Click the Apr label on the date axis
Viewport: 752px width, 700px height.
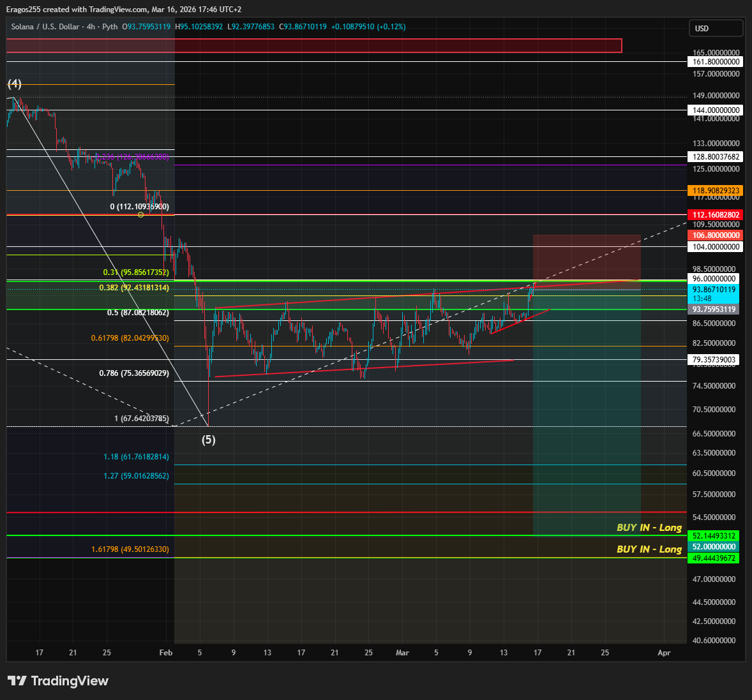pyautogui.click(x=665, y=653)
